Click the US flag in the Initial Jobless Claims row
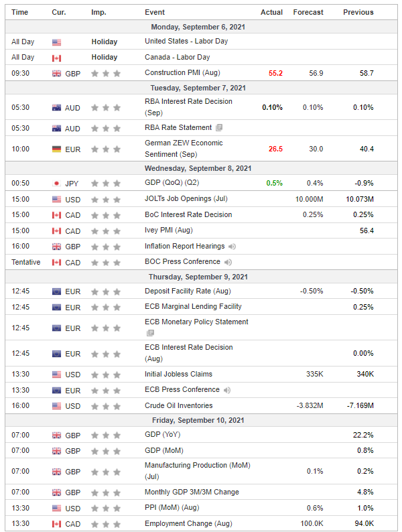Screen dimensions: 402x532 click(57, 375)
